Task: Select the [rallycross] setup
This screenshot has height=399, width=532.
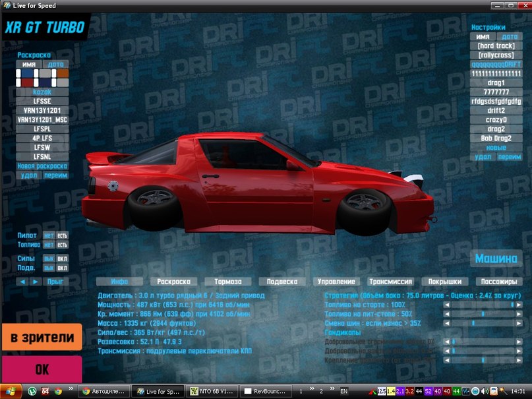Action: pyautogui.click(x=496, y=55)
